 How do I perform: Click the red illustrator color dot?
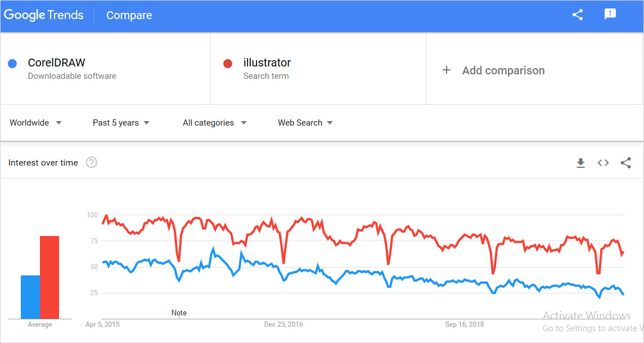[x=228, y=64]
